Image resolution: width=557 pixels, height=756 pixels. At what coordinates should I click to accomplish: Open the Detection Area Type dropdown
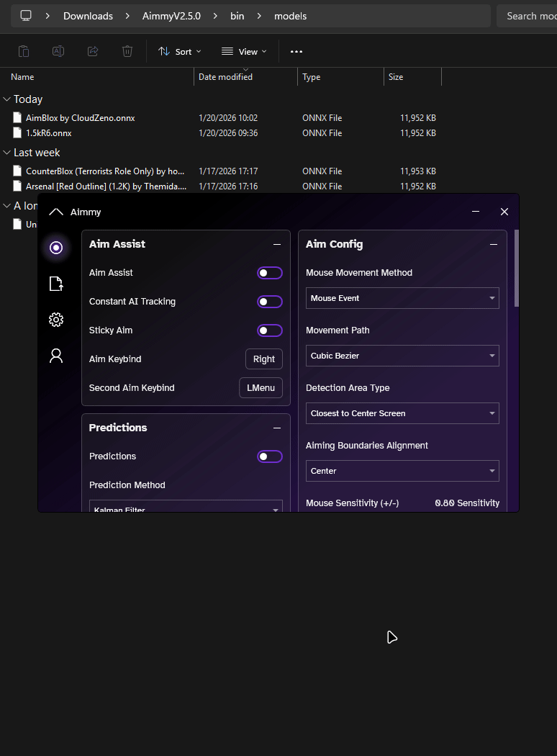(402, 413)
